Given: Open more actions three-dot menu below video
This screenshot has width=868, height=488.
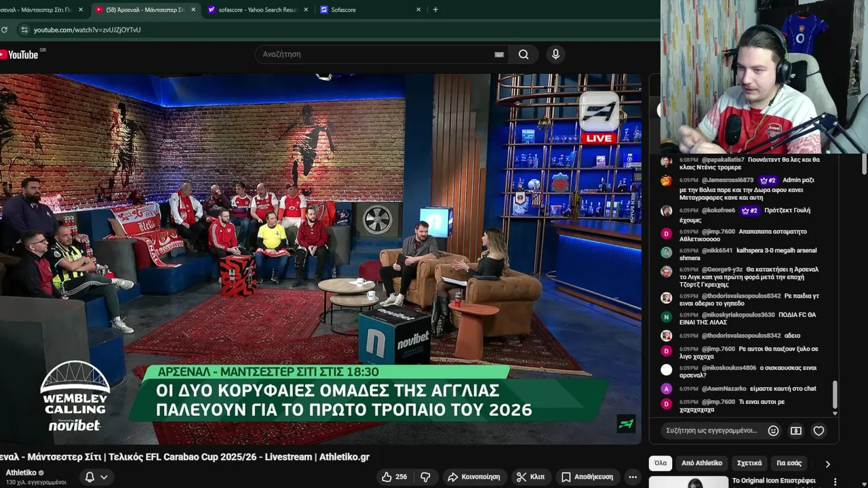Looking at the screenshot, I should (x=632, y=476).
